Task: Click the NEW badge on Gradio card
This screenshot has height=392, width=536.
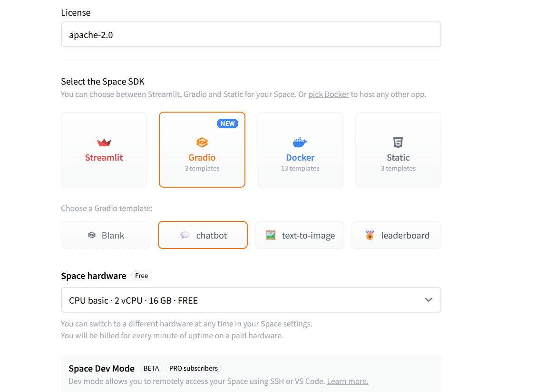Action: 227,124
